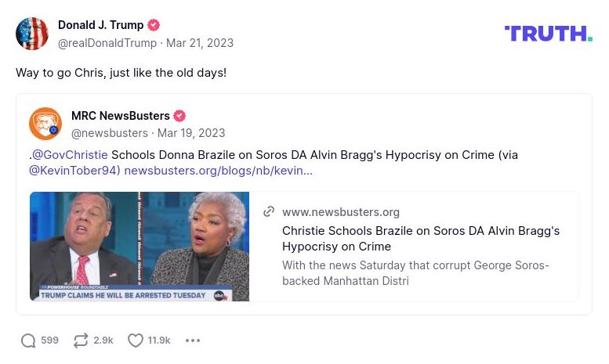Click the link chain icon in preview card
The width and height of the screenshot is (609, 364).
click(x=269, y=211)
